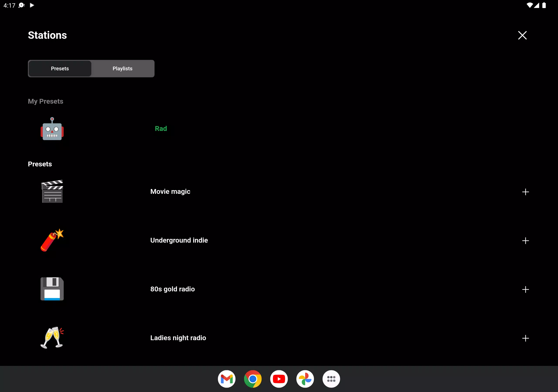This screenshot has width=558, height=392.
Task: Add Underground indie to My Presets
Action: tap(525, 241)
